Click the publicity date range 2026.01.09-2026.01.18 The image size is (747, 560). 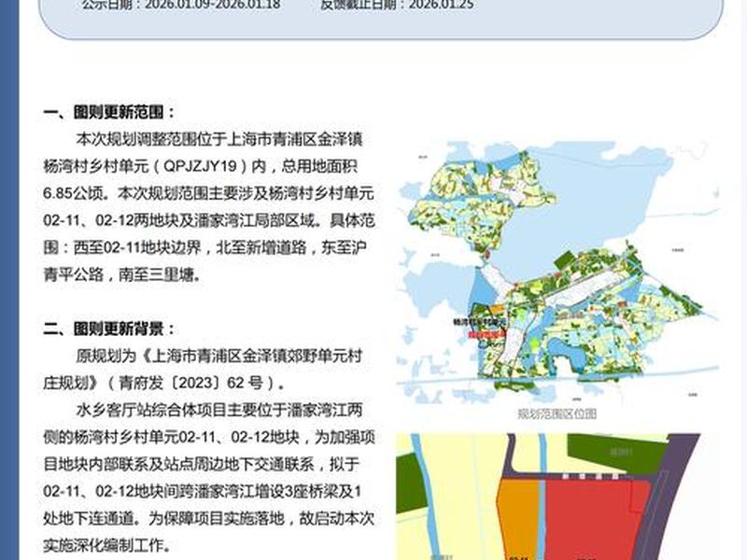pos(213,5)
